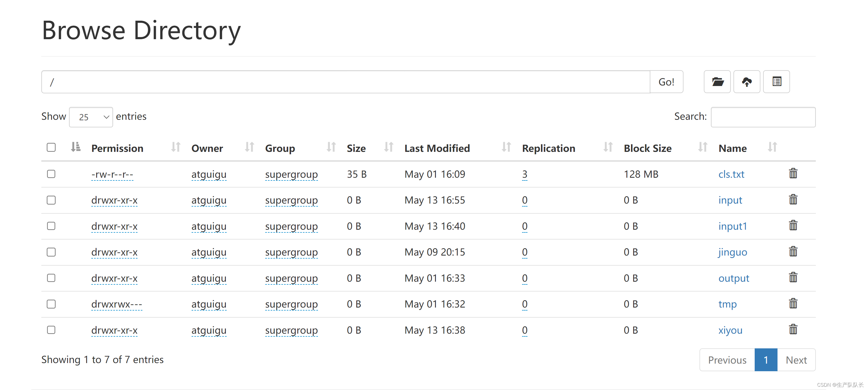Click the upload files cloud icon
This screenshot has height=390, width=868.
pyautogui.click(x=747, y=82)
